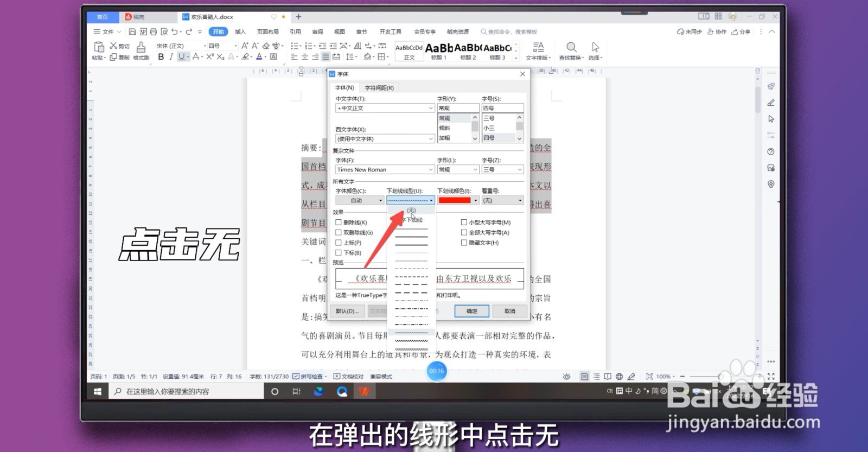This screenshot has height=452, width=868.
Task: Click the Save icon in quick toolbar
Action: 132,31
